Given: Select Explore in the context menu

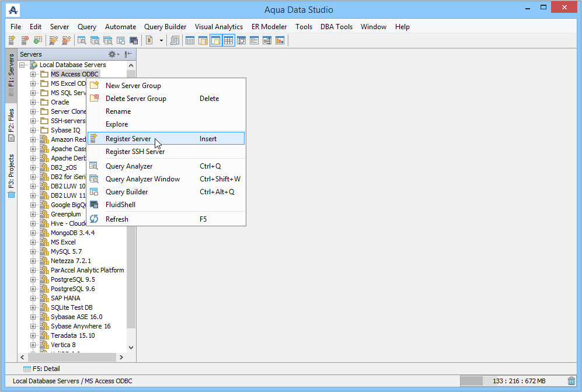Looking at the screenshot, I should pyautogui.click(x=166, y=124).
